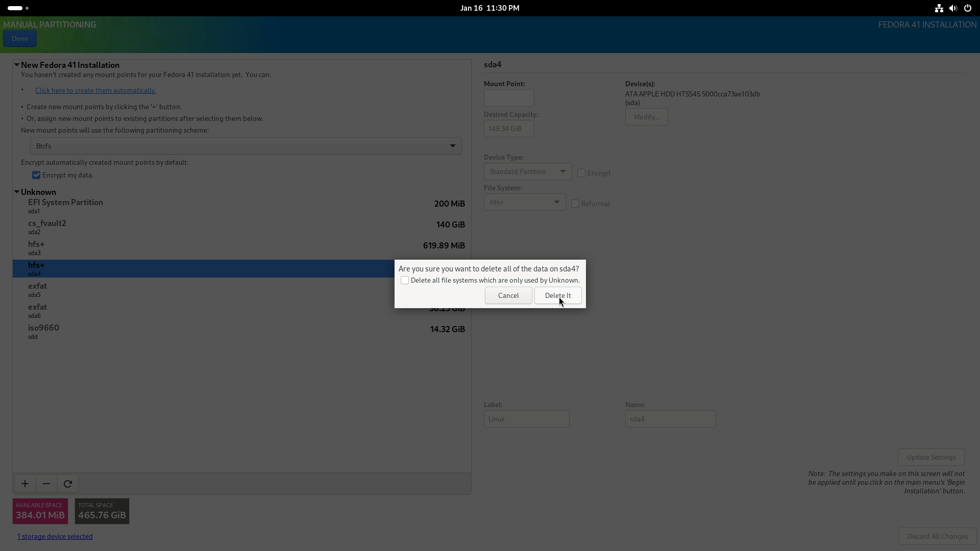The width and height of the screenshot is (980, 551).
Task: Open the power icon in top bar
Action: click(x=967, y=8)
